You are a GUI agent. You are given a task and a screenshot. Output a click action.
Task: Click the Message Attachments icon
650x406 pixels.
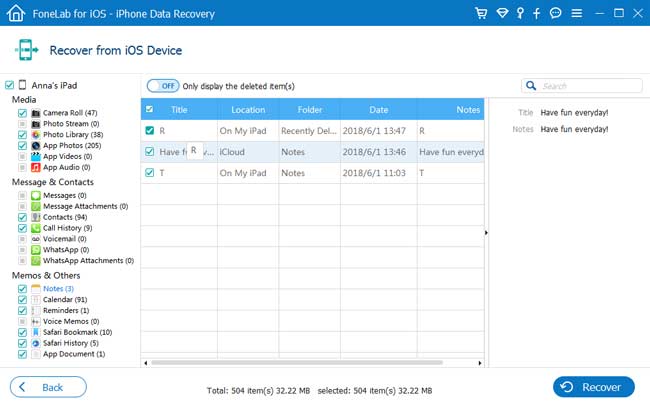[36, 206]
